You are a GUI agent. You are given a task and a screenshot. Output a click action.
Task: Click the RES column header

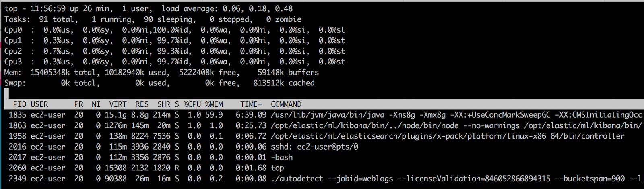[142, 104]
